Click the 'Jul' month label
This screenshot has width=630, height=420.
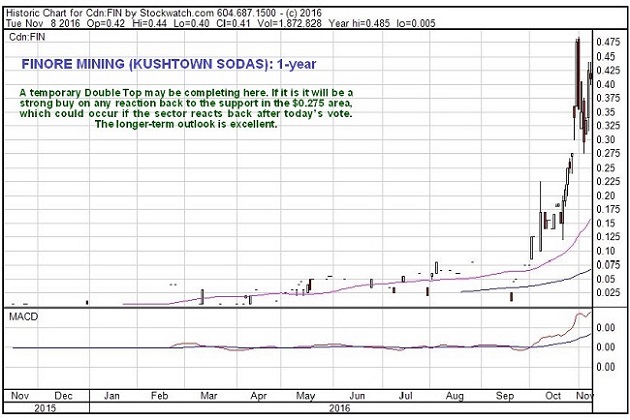coord(405,396)
